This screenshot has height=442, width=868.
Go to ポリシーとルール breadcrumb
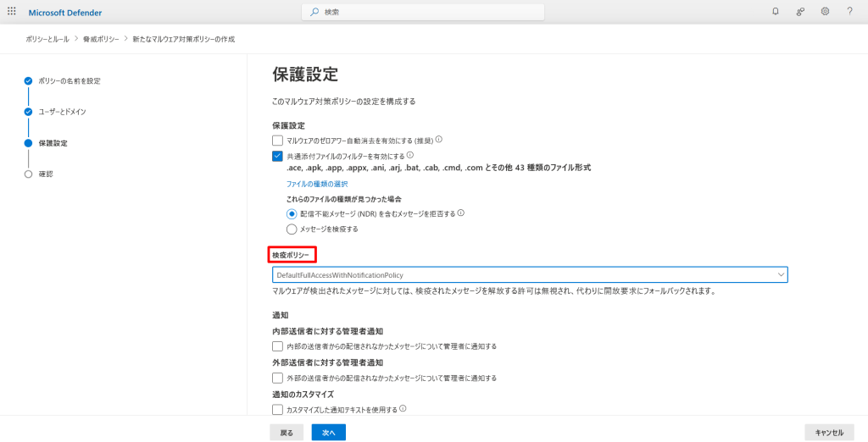click(48, 39)
